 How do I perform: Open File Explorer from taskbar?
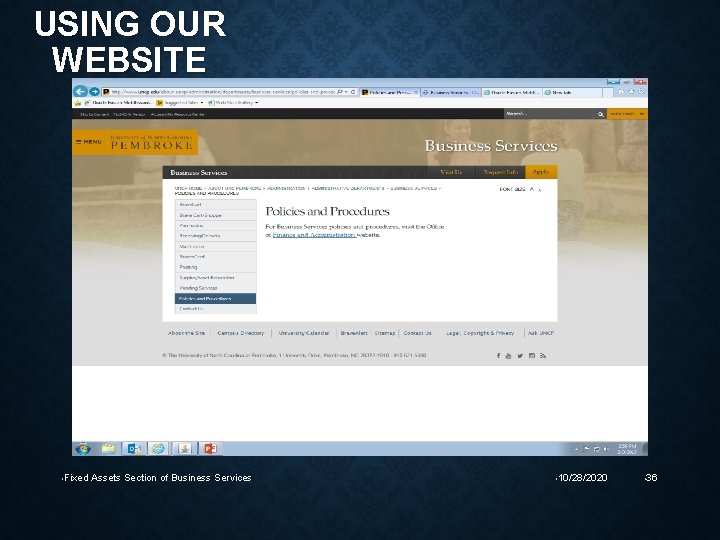point(108,449)
